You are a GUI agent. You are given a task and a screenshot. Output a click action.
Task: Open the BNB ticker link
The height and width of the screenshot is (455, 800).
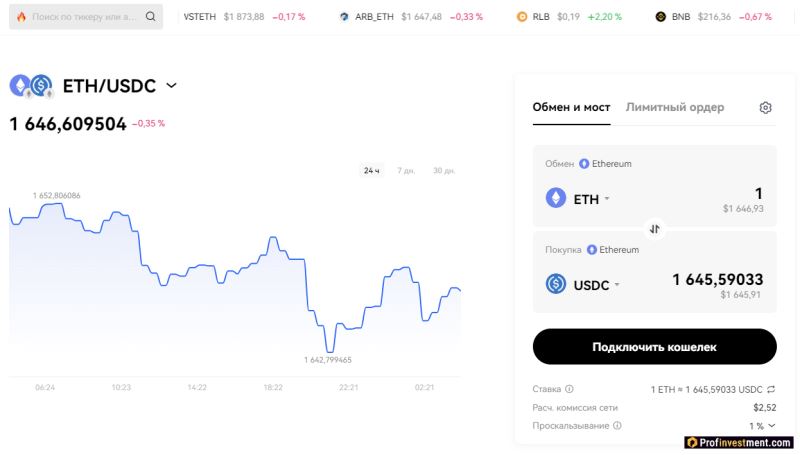click(713, 17)
